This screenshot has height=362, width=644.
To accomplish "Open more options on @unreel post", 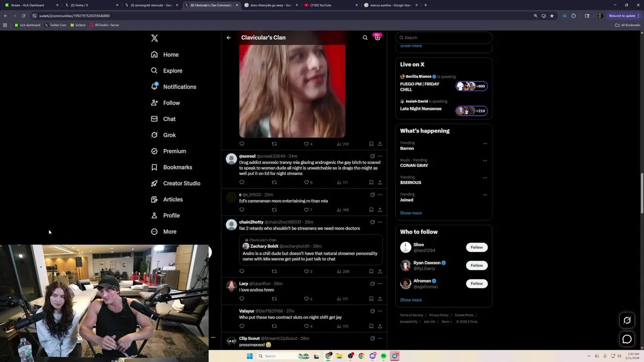I will 380,156.
